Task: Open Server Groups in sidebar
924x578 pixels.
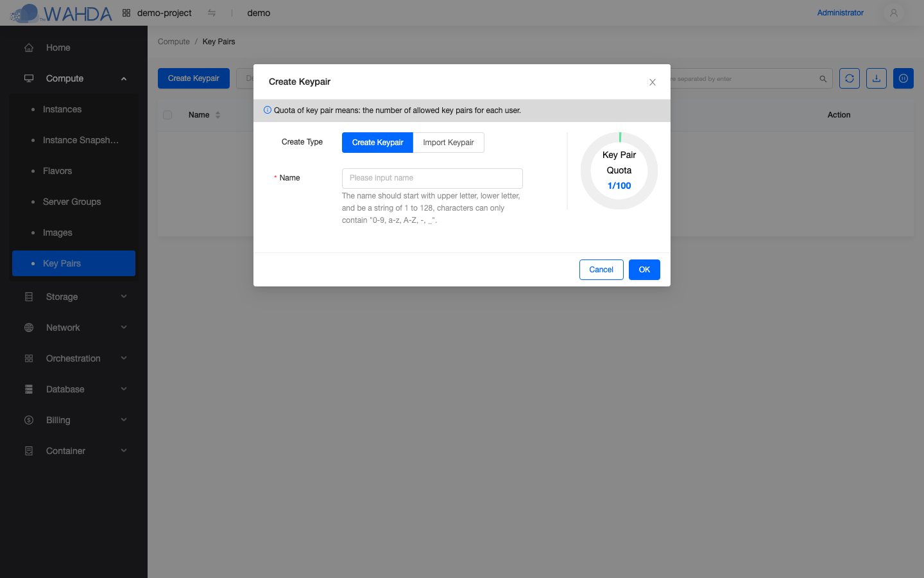Action: click(x=74, y=202)
